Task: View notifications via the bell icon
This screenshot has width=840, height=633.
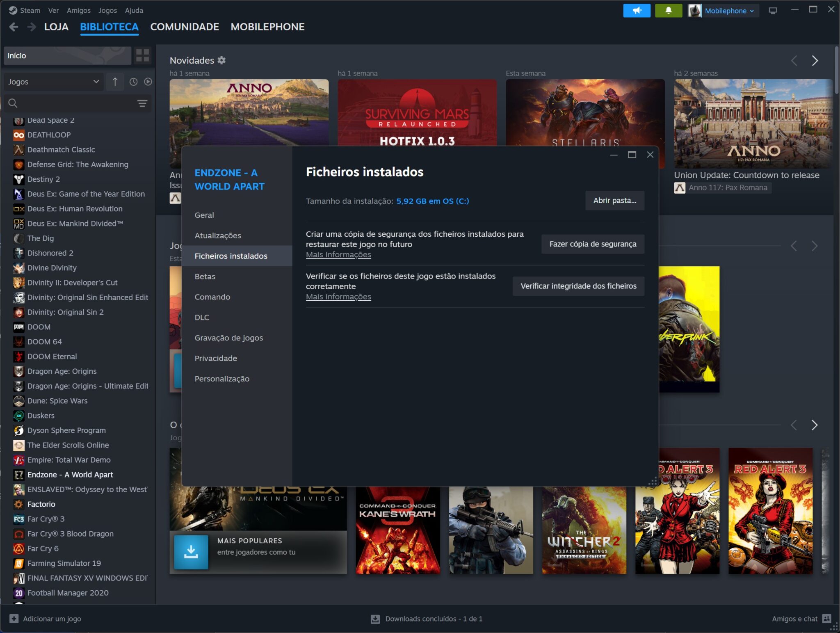Action: coord(668,11)
